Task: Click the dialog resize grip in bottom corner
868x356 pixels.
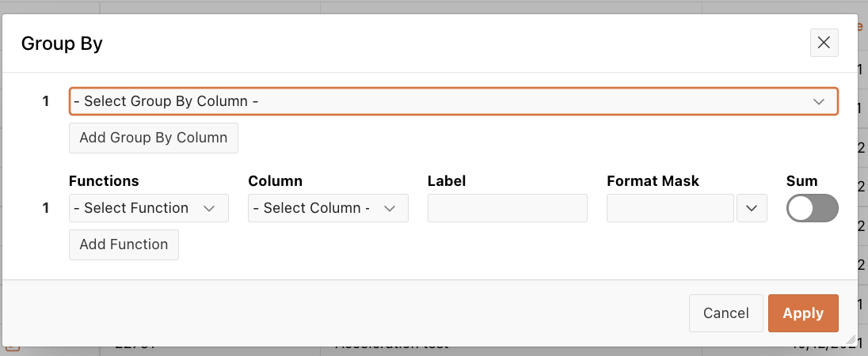Action: tap(851, 339)
